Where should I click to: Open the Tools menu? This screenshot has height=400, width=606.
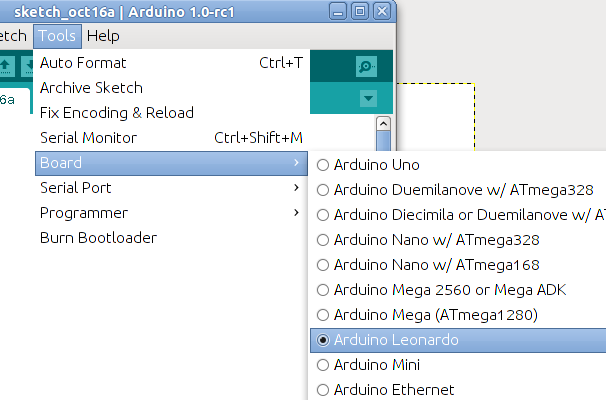coord(57,36)
